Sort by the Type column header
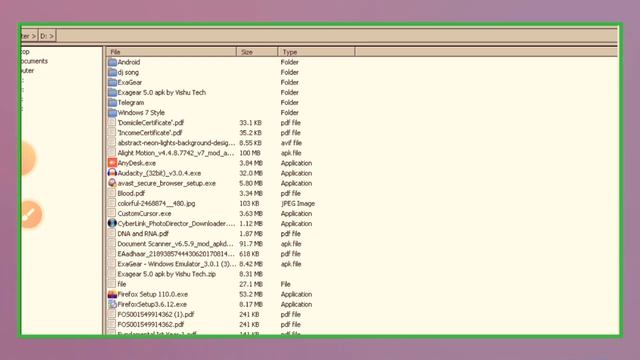 click(x=316, y=52)
